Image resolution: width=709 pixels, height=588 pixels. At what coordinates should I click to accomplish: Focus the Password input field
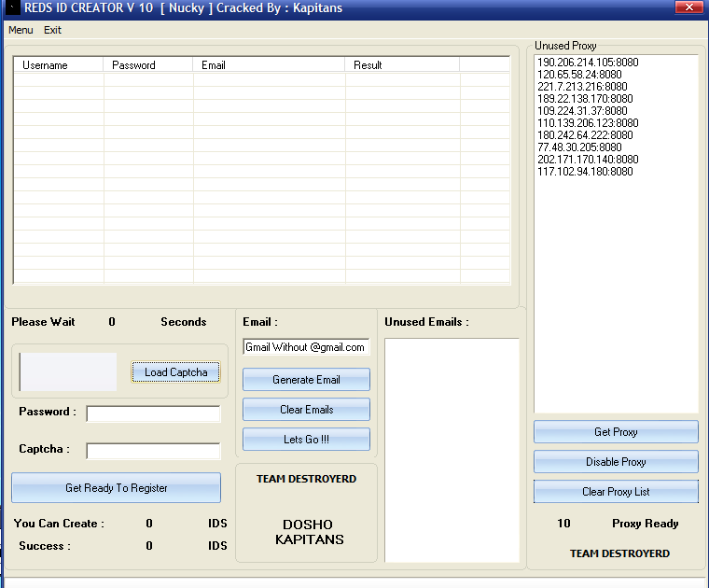[x=153, y=413]
